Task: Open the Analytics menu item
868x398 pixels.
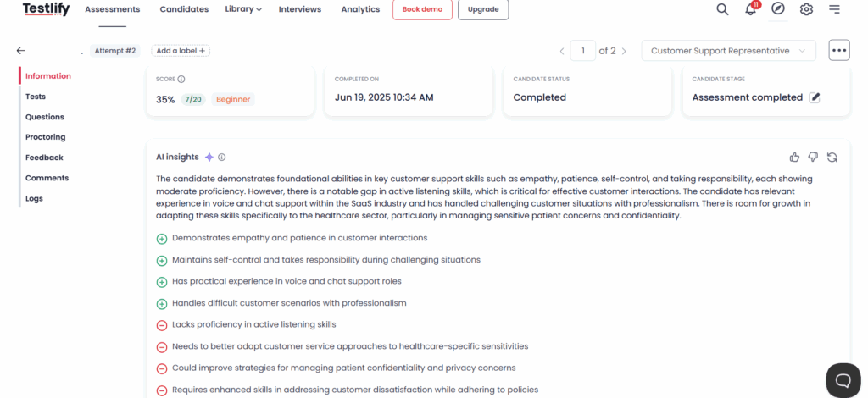Action: pos(360,9)
